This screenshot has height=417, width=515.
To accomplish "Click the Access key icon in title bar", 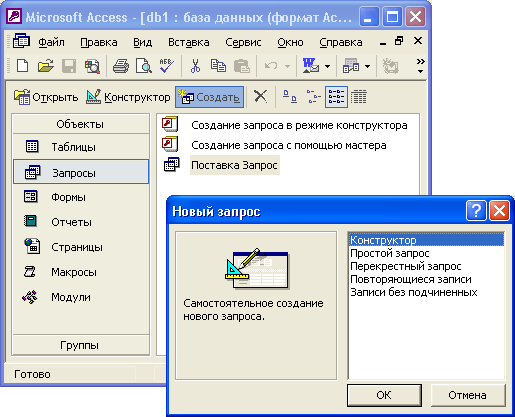I will (x=14, y=16).
